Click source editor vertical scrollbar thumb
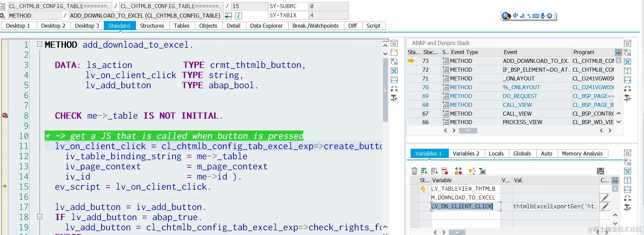 coord(385,90)
